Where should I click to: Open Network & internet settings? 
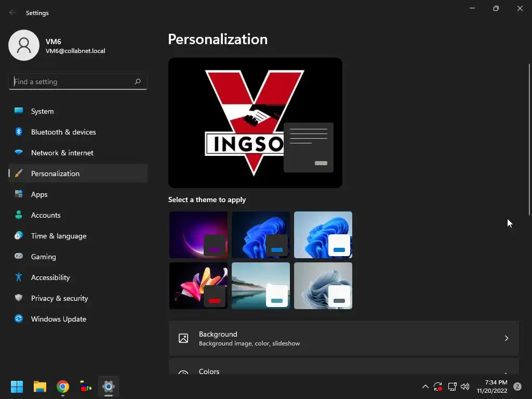click(x=78, y=153)
